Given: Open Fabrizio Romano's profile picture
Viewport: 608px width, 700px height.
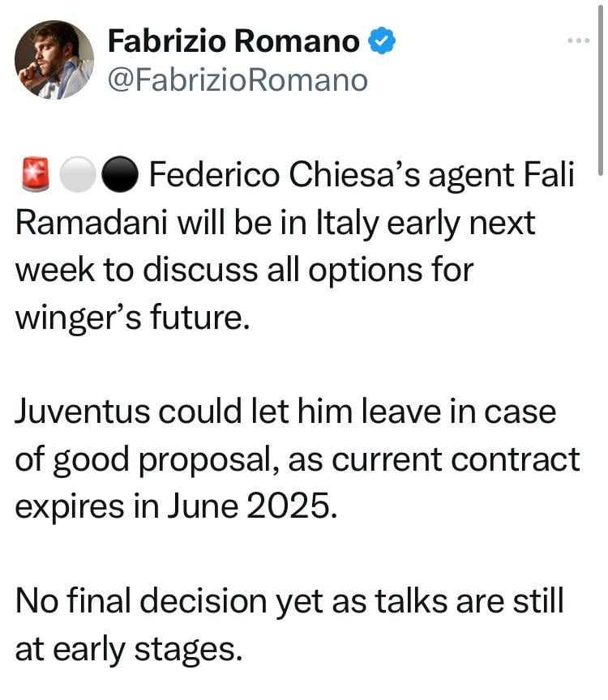Looking at the screenshot, I should 54,60.
